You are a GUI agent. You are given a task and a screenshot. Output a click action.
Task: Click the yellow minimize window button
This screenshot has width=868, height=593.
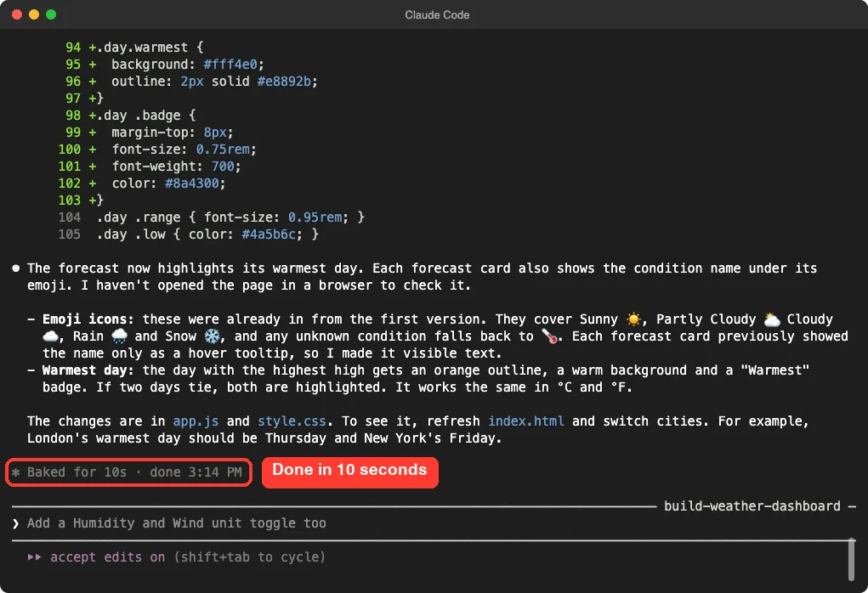tap(34, 14)
